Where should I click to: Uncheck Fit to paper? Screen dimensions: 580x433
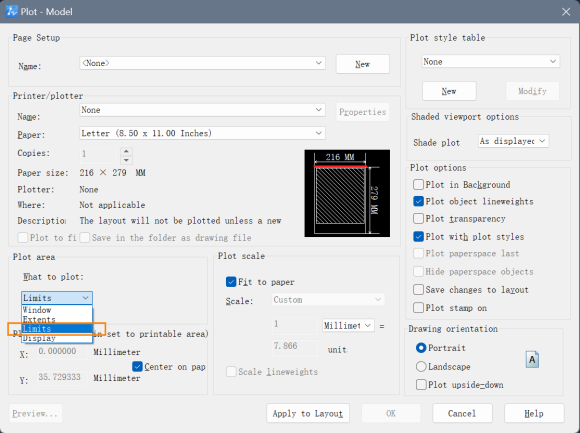point(231,282)
